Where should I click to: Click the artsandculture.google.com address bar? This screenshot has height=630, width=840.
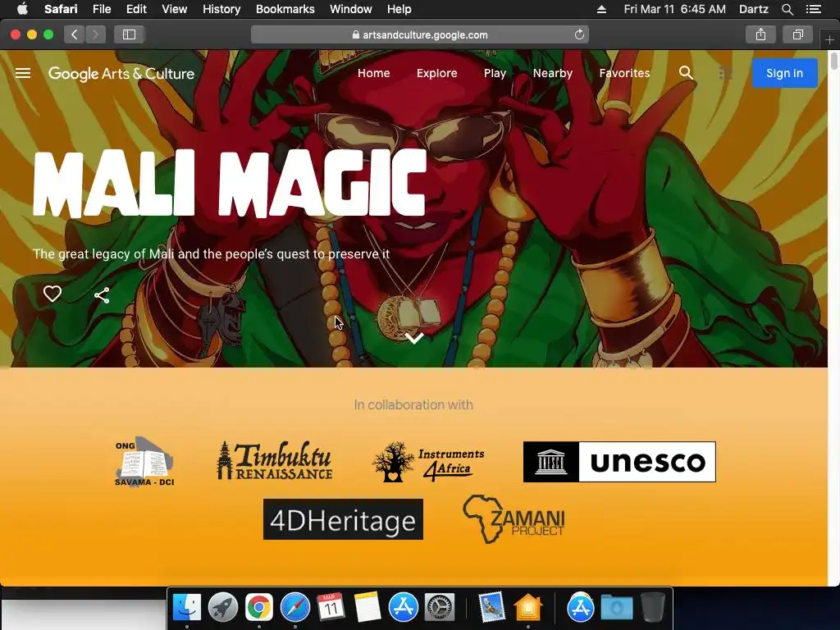[420, 34]
